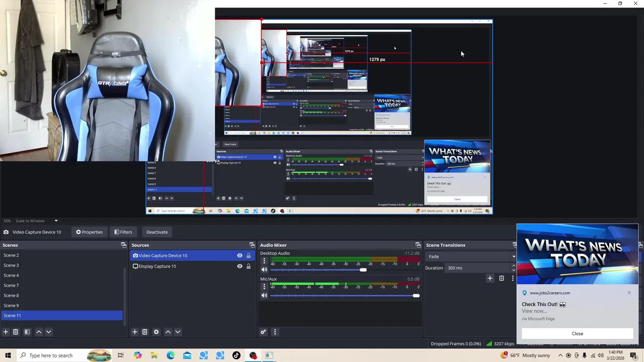The width and height of the screenshot is (644, 362).
Task: Click the taskbar search box
Action: pyautogui.click(x=65, y=355)
